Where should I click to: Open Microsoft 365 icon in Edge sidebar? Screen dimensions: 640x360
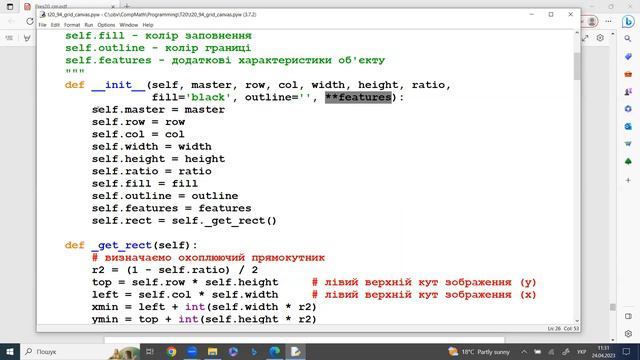[x=628, y=109]
